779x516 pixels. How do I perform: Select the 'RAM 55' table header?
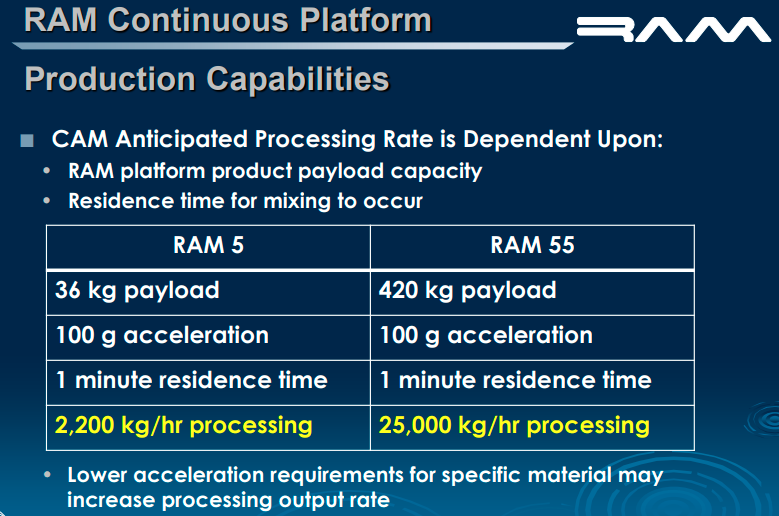532,245
